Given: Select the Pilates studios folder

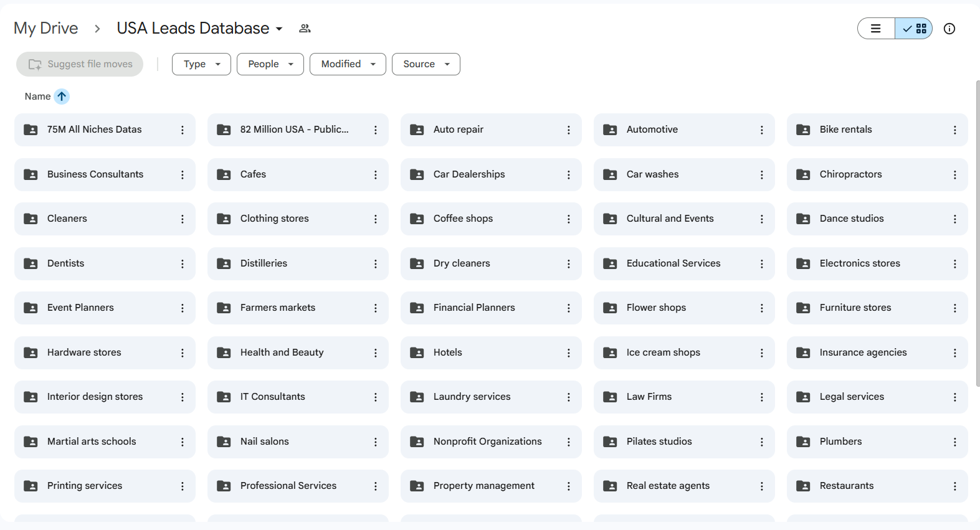Looking at the screenshot, I should (x=684, y=442).
